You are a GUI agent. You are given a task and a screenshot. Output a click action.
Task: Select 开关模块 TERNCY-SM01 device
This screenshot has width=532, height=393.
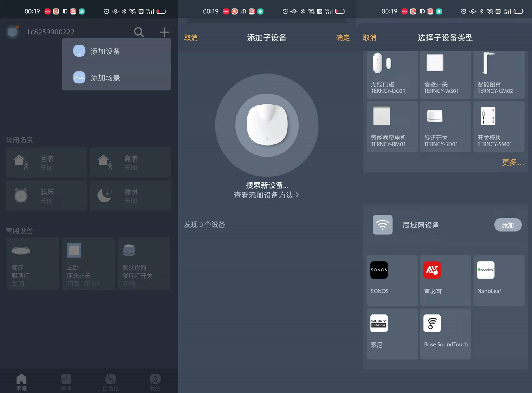click(499, 127)
